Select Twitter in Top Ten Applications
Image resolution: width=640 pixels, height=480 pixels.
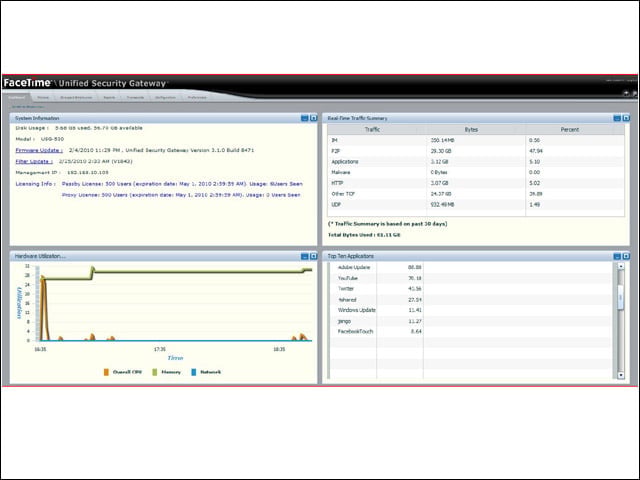(346, 289)
